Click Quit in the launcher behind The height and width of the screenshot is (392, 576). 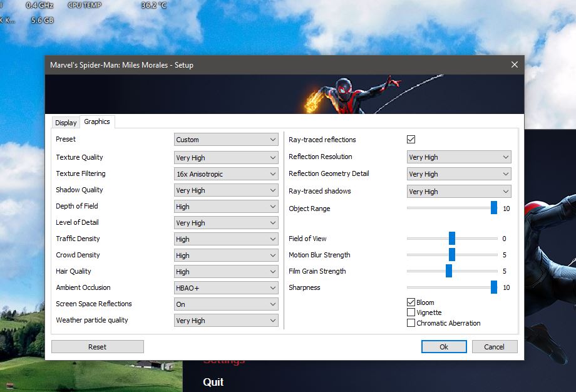[x=213, y=382]
